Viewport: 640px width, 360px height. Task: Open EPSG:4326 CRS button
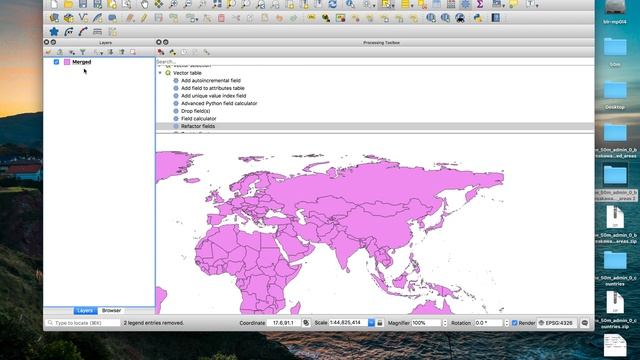556,323
